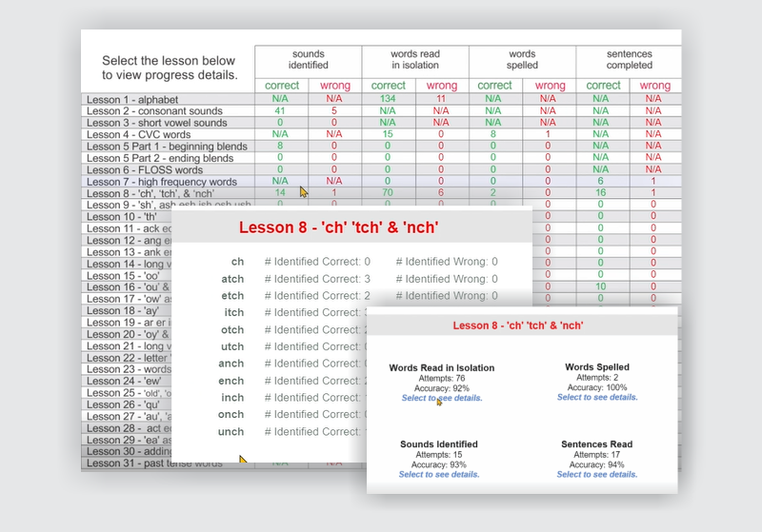This screenshot has height=532, width=762.
Task: Click the 'atch' sound row label
Action: pyautogui.click(x=232, y=279)
